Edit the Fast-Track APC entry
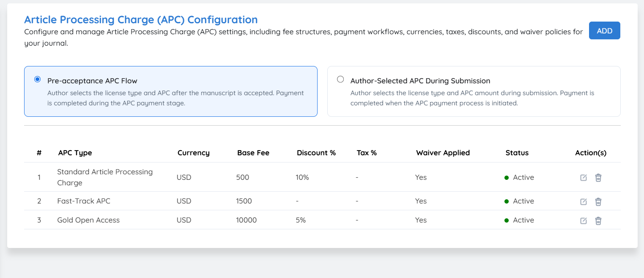 click(x=584, y=202)
